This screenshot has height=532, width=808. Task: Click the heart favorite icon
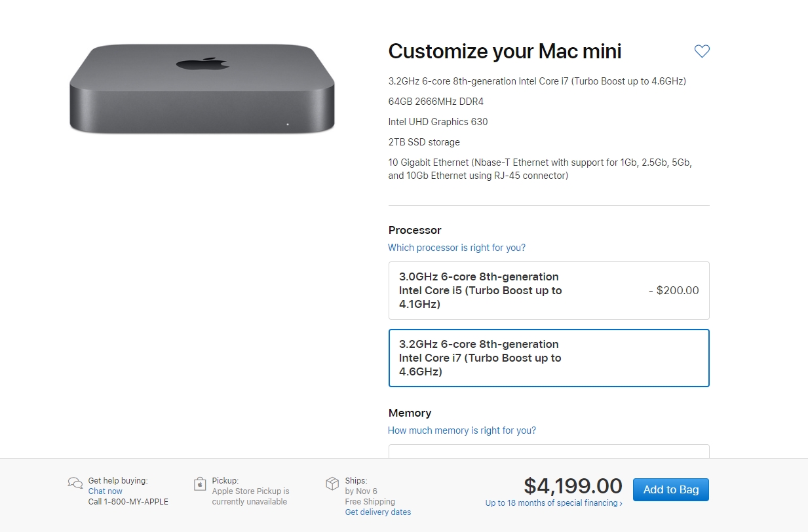702,51
